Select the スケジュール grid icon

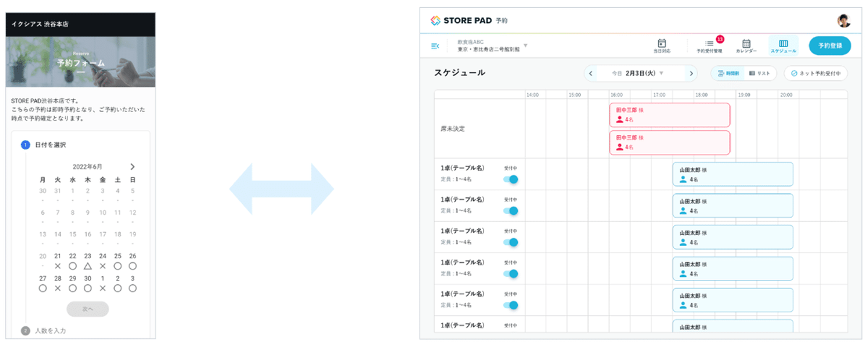point(783,43)
